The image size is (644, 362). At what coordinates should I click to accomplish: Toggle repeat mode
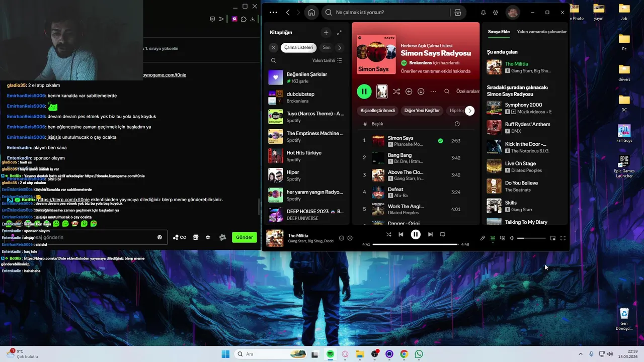coord(443,234)
